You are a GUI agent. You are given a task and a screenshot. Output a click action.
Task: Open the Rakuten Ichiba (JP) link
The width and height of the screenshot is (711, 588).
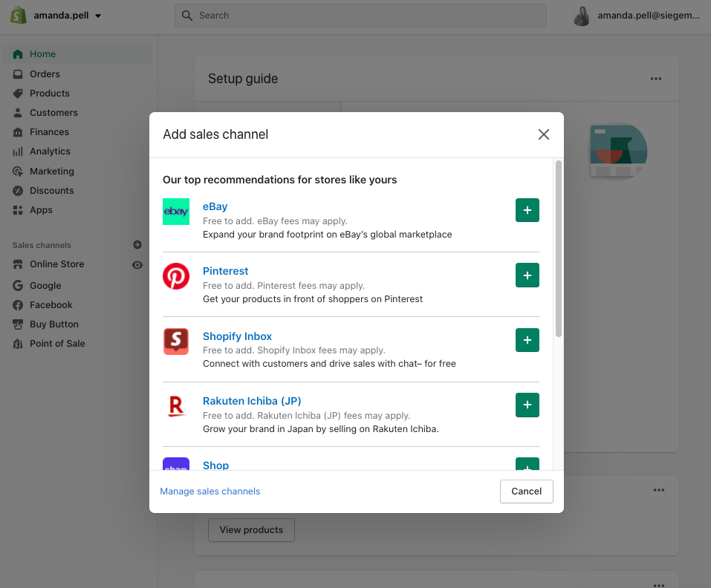pyautogui.click(x=252, y=401)
